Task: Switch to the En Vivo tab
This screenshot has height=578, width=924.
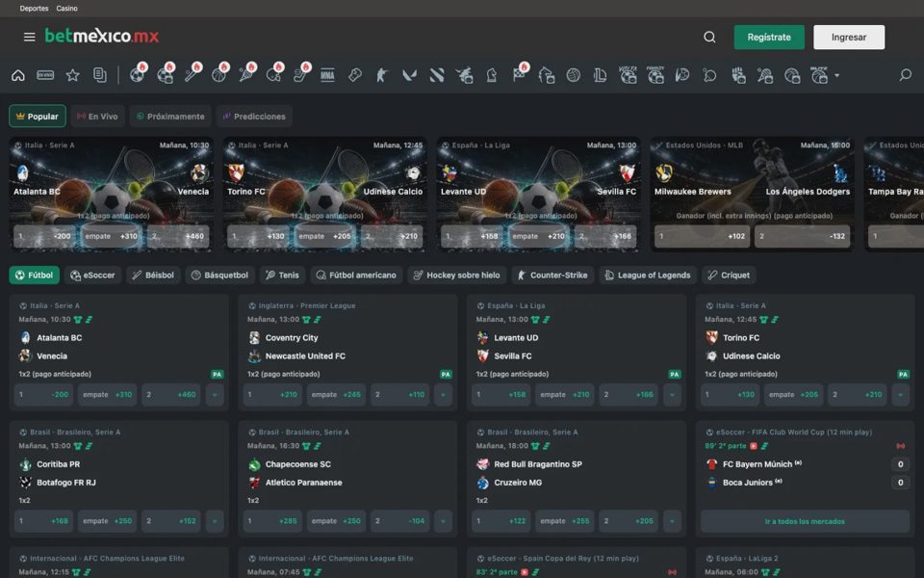Action: [98, 117]
